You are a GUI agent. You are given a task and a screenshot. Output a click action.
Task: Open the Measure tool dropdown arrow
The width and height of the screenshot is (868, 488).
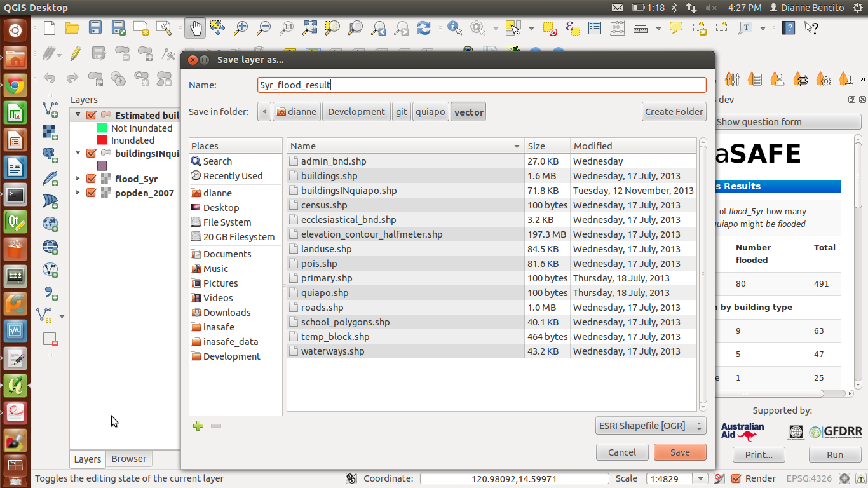(658, 29)
